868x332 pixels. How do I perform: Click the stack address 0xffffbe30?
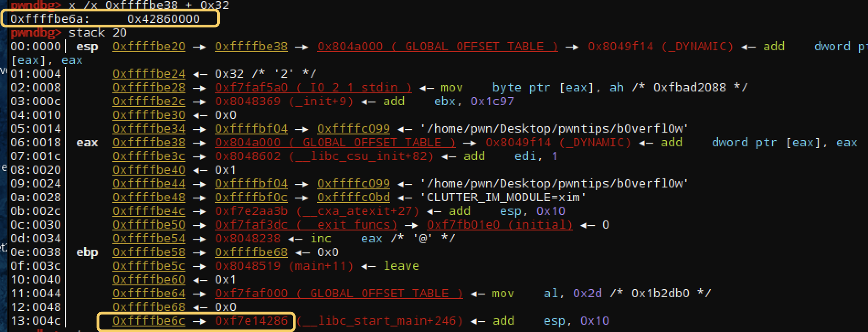click(149, 115)
